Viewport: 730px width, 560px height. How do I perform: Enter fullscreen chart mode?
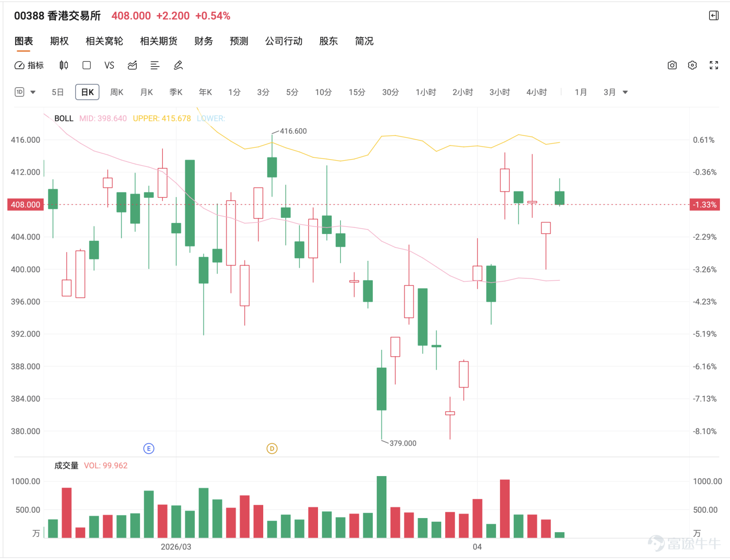pyautogui.click(x=714, y=65)
